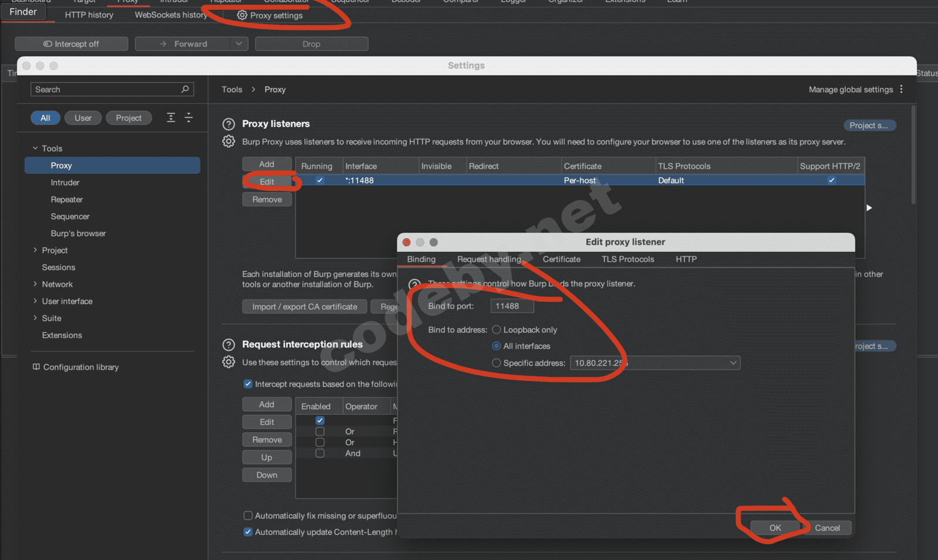The width and height of the screenshot is (938, 560).
Task: Click Import / export CA certificate
Action: click(x=305, y=306)
